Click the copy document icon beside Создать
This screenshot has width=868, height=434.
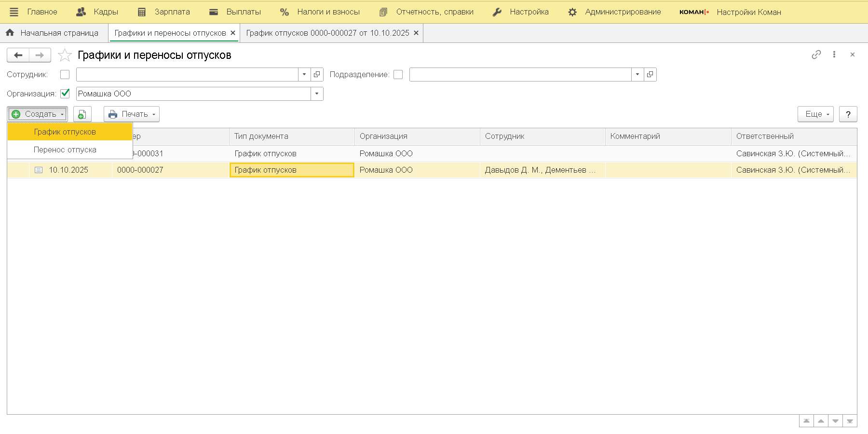(x=82, y=114)
